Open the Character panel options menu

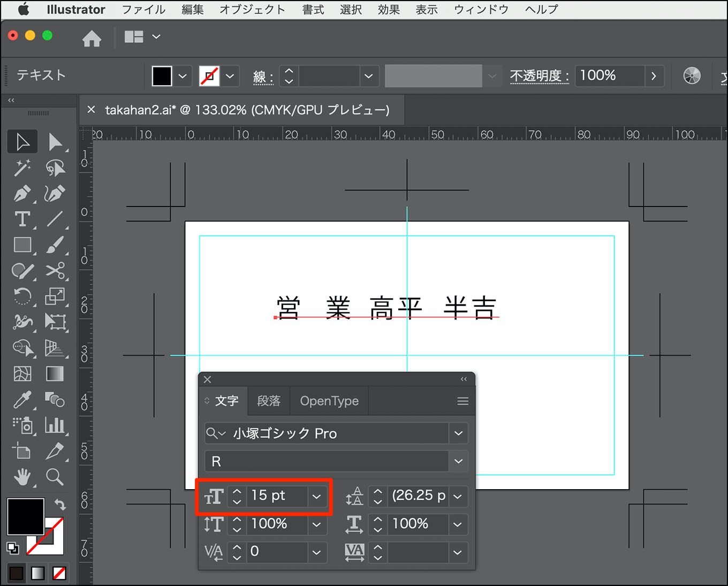(x=463, y=401)
